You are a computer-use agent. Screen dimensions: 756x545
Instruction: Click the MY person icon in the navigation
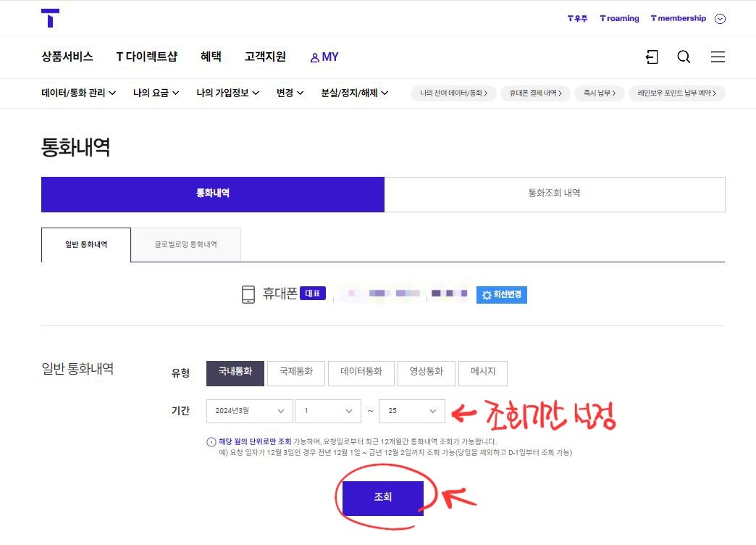tap(314, 57)
